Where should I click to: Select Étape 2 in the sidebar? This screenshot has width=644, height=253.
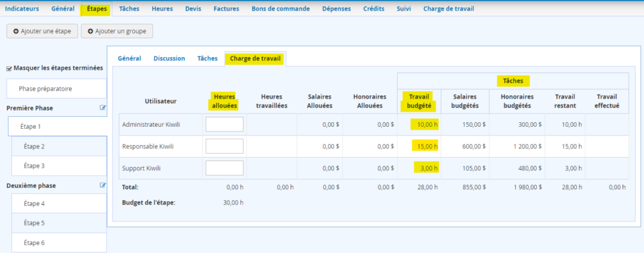(59, 146)
